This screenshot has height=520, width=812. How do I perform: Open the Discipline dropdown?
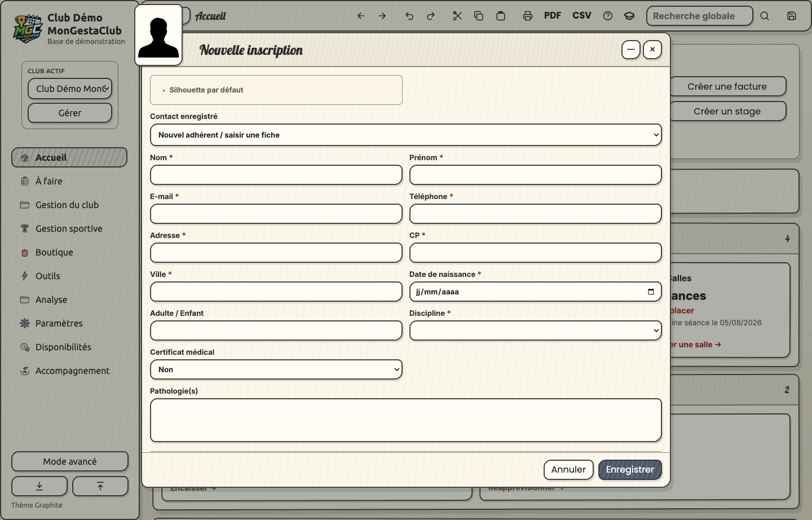click(535, 330)
